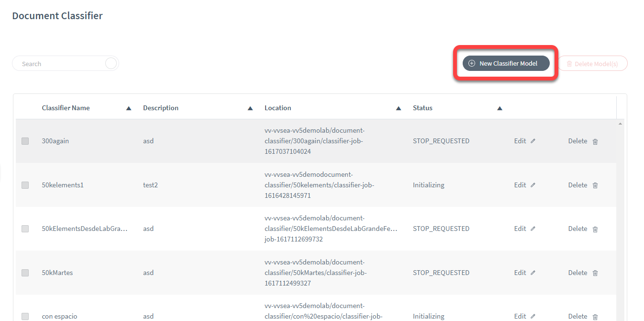Create a New Classifier Model
The image size is (644, 321).
[506, 63]
